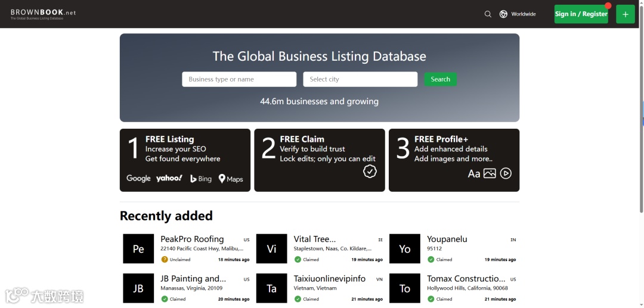Screen dimensions: 644x308
Task: Click the 18 minutes ago timestamp
Action: point(234,260)
